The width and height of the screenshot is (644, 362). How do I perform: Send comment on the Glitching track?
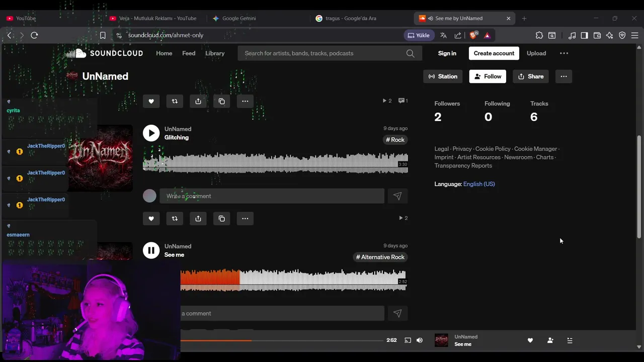pos(397,196)
